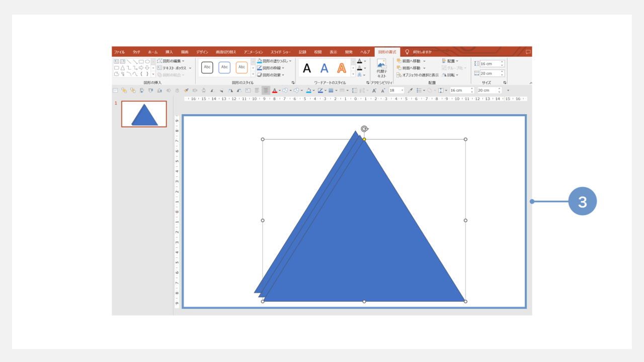Click the lightbulb Tell Me search icon
The width and height of the screenshot is (644, 362).
pyautogui.click(x=407, y=52)
